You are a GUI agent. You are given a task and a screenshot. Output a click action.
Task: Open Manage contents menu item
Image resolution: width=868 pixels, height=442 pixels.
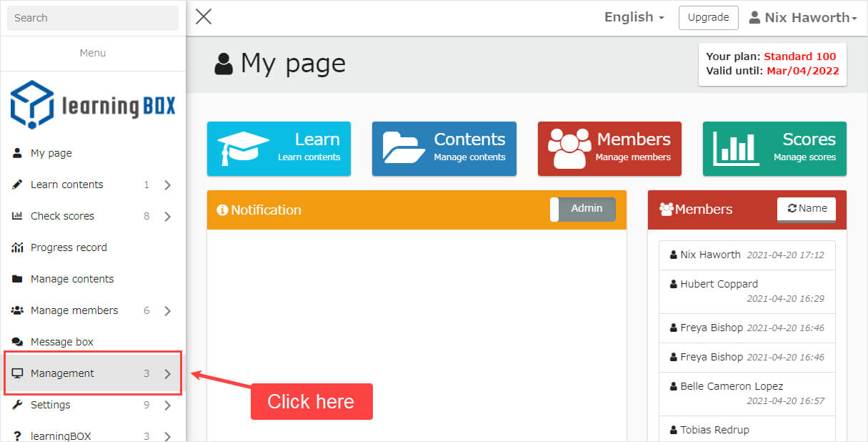coord(71,279)
